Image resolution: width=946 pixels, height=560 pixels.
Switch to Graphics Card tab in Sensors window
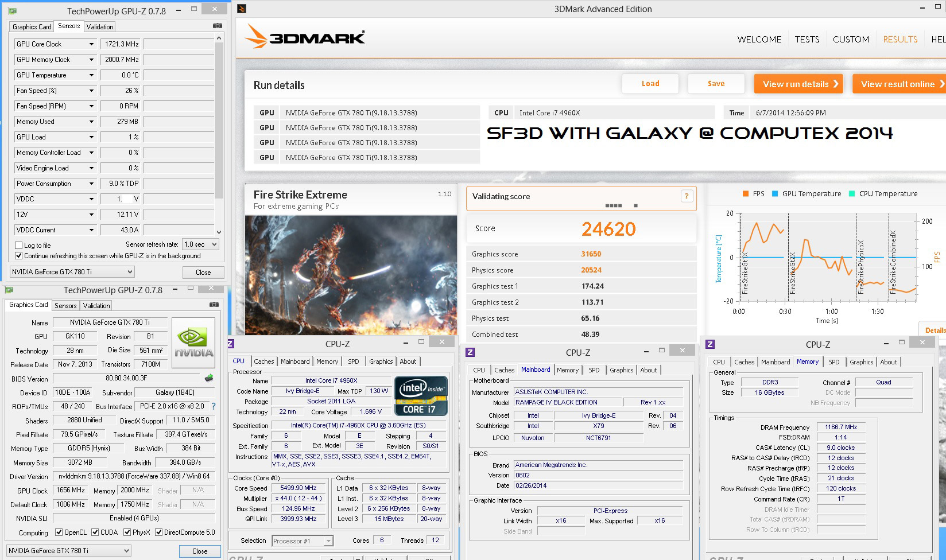click(32, 27)
